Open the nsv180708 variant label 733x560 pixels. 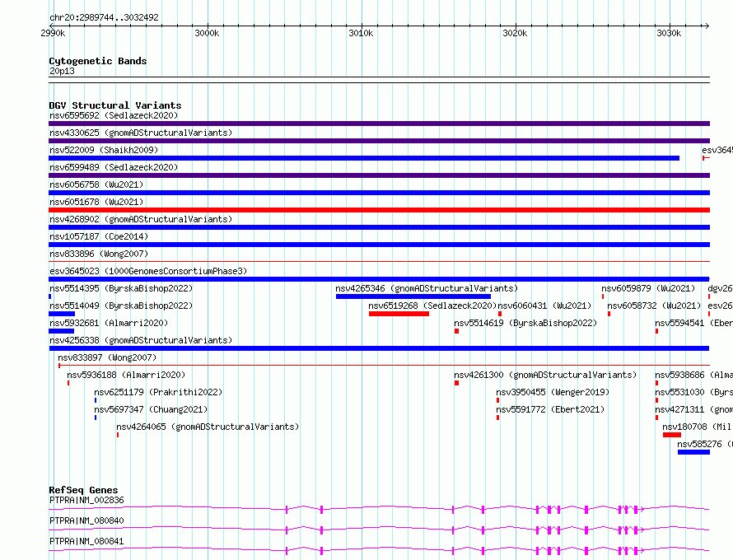[698, 427]
